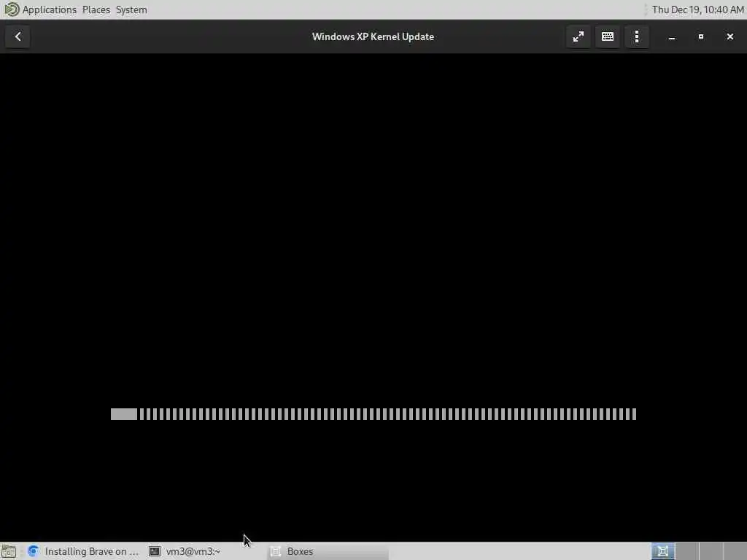Screen dimensions: 747x560
Task: Open the System menu
Action: [131, 9]
